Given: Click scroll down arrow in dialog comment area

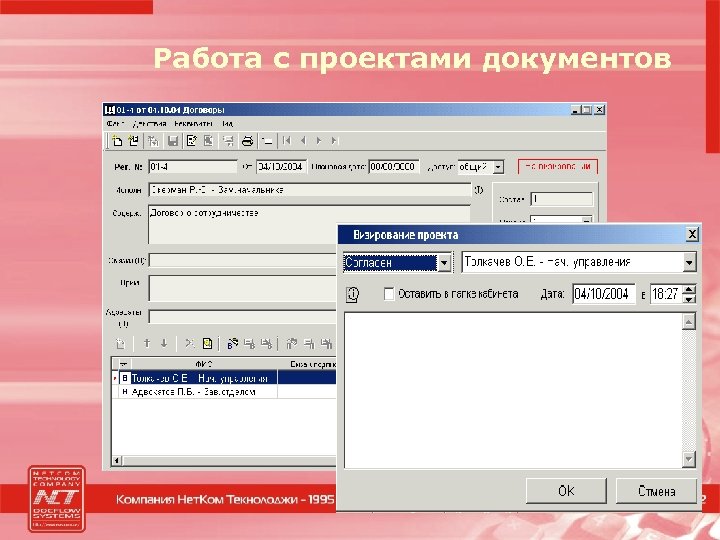Looking at the screenshot, I should pyautogui.click(x=689, y=459).
